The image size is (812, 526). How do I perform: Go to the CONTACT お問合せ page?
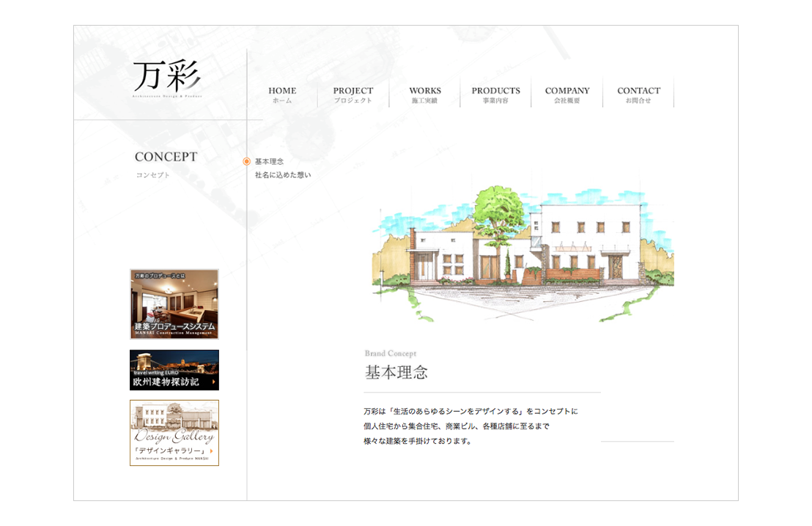638,95
